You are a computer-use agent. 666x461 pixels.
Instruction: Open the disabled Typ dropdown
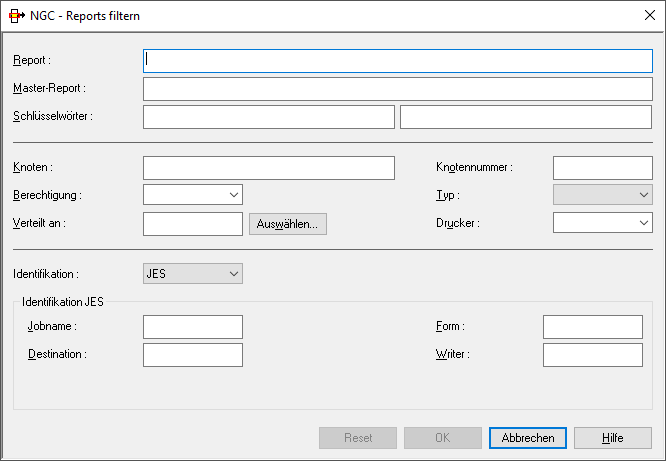(603, 195)
